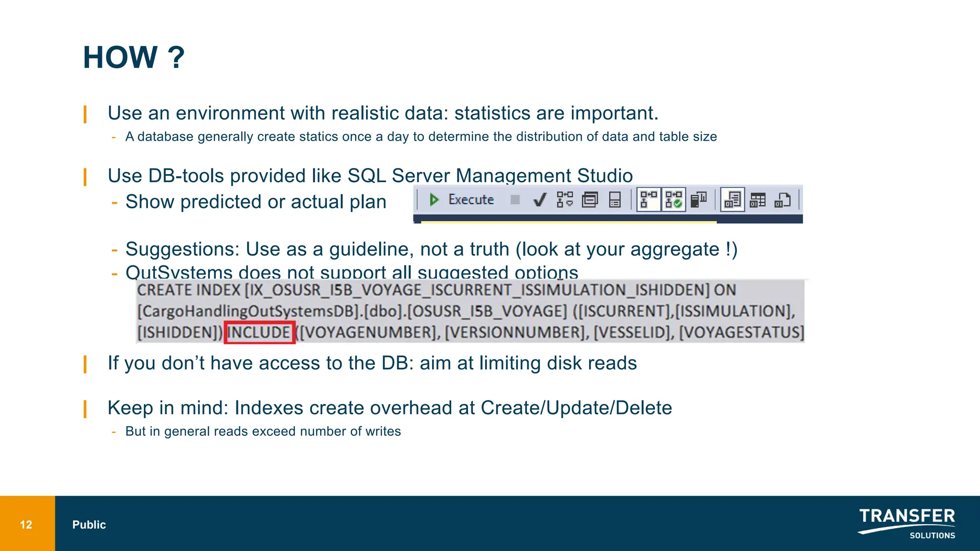980x551 pixels.
Task: Click "CREATE INDEX" in the SQL statement
Action: 189,290
